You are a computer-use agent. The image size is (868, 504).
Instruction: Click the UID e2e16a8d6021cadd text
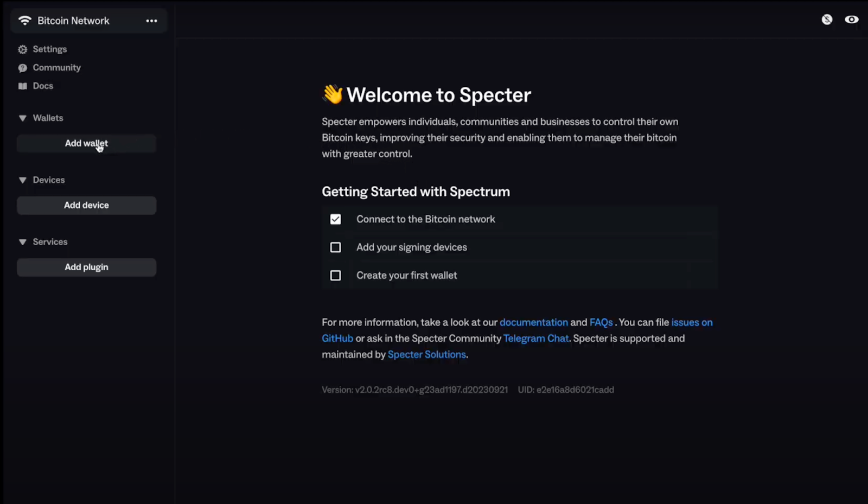(566, 390)
